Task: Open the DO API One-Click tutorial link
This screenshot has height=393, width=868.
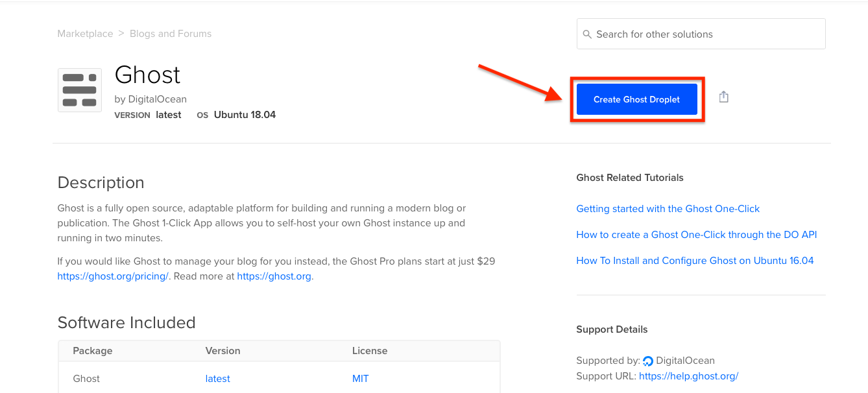Action: 696,235
